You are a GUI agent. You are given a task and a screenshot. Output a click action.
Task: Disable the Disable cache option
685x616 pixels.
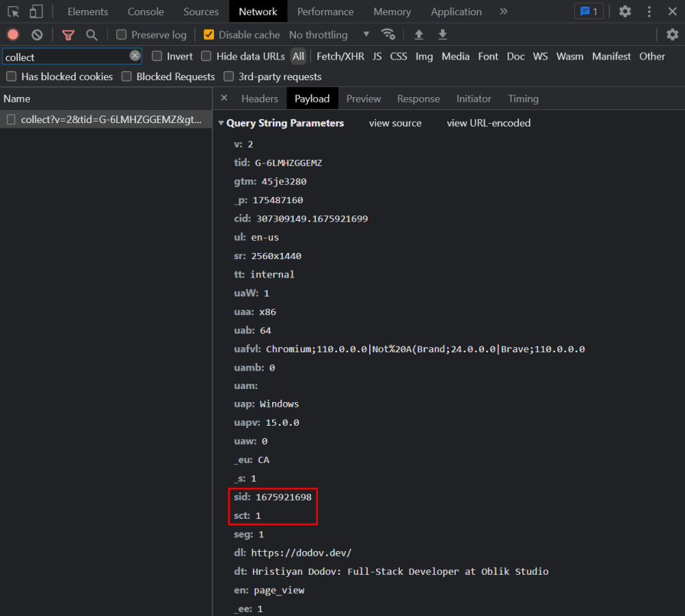coord(208,34)
